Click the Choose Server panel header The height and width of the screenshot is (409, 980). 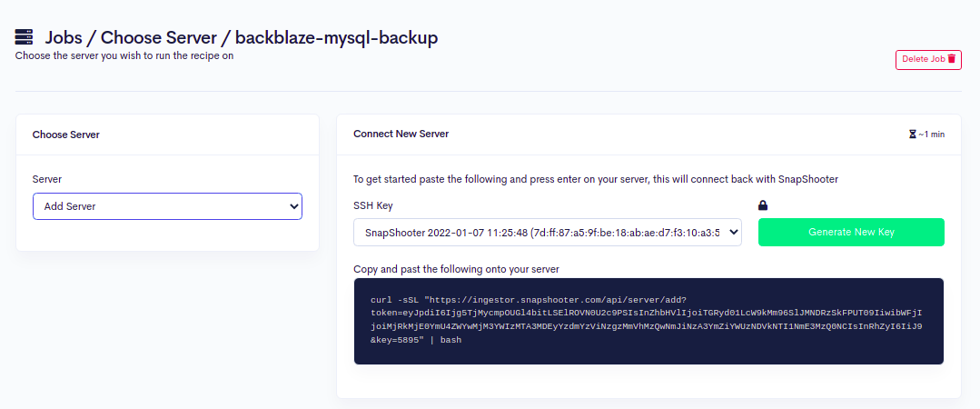coord(66,135)
